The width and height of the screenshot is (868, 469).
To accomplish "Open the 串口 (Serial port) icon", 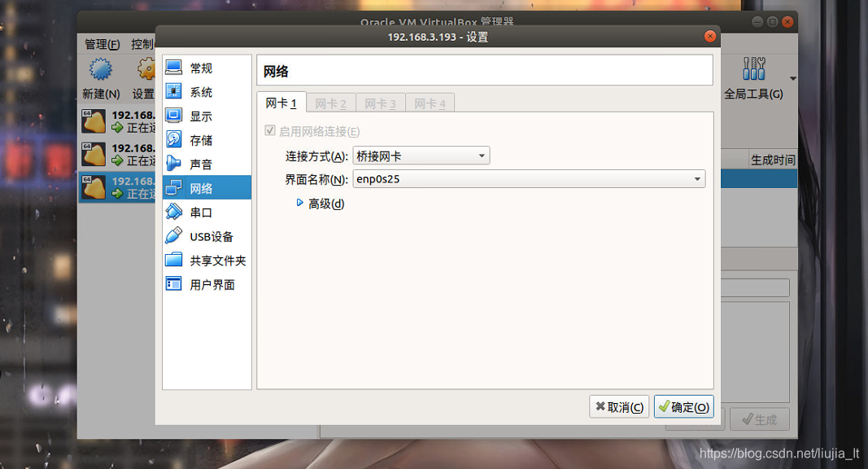I will [x=174, y=211].
